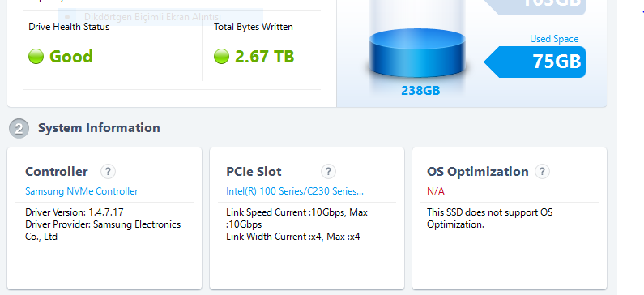
Task: Select the number 2 System Information badge
Action: click(x=19, y=128)
